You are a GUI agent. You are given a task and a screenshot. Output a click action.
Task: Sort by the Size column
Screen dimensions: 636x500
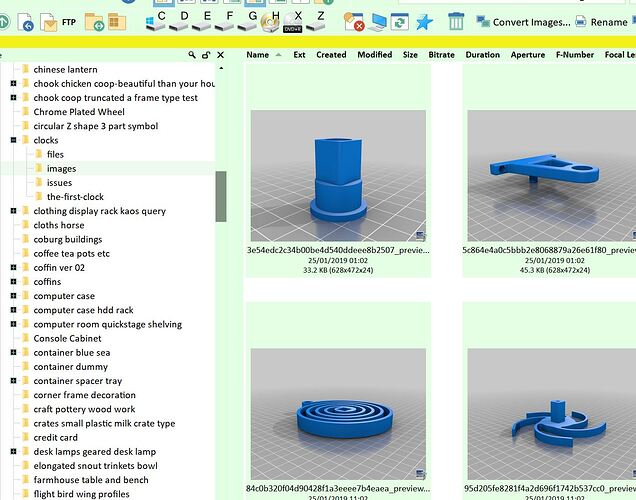410,55
